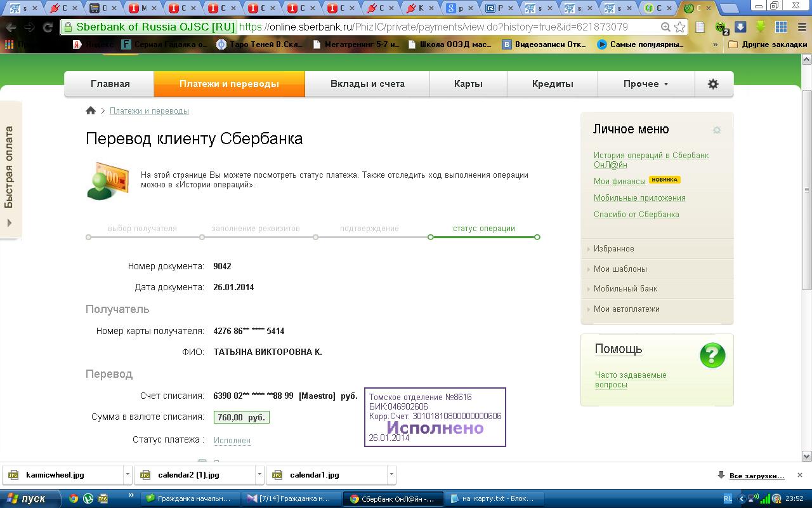This screenshot has width=812, height=508.
Task: Go back with the browser back arrow
Action: 11,27
